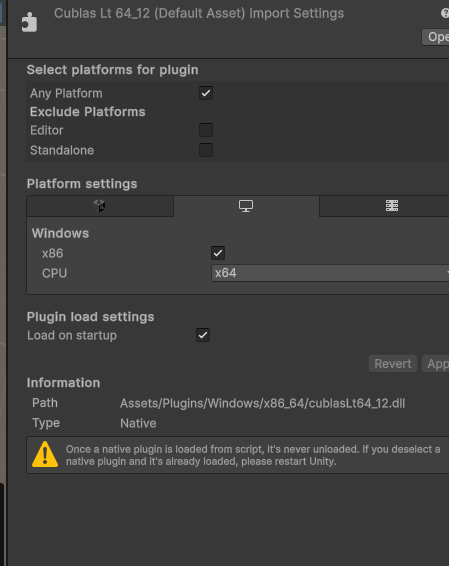
Task: Click the 'CPU' field label
Action: 55,273
